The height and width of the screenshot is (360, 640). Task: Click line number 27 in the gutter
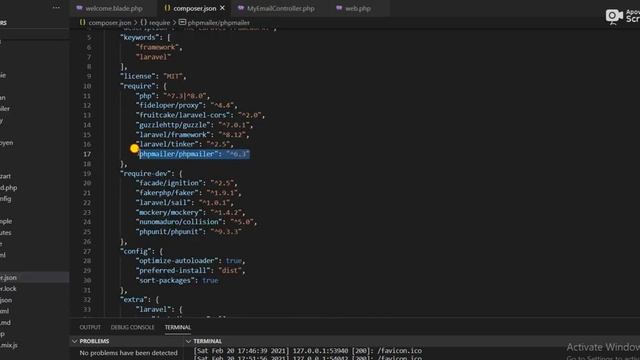point(87,251)
